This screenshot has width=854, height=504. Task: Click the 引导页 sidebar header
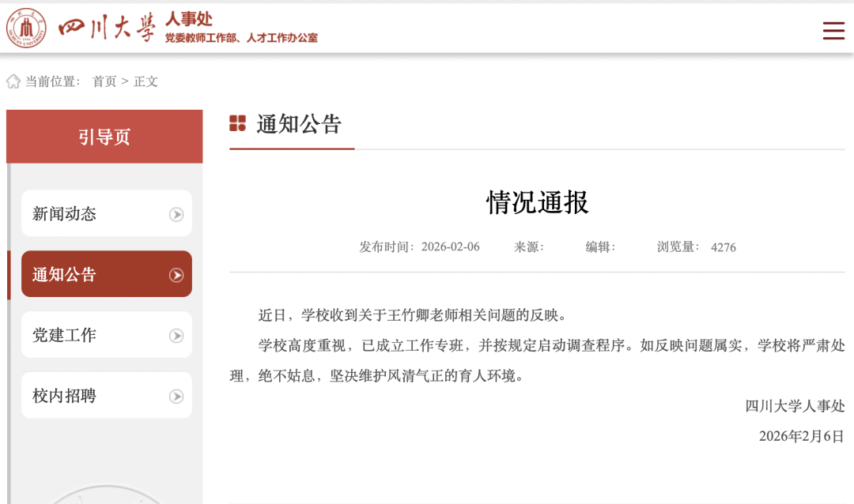[x=104, y=137]
